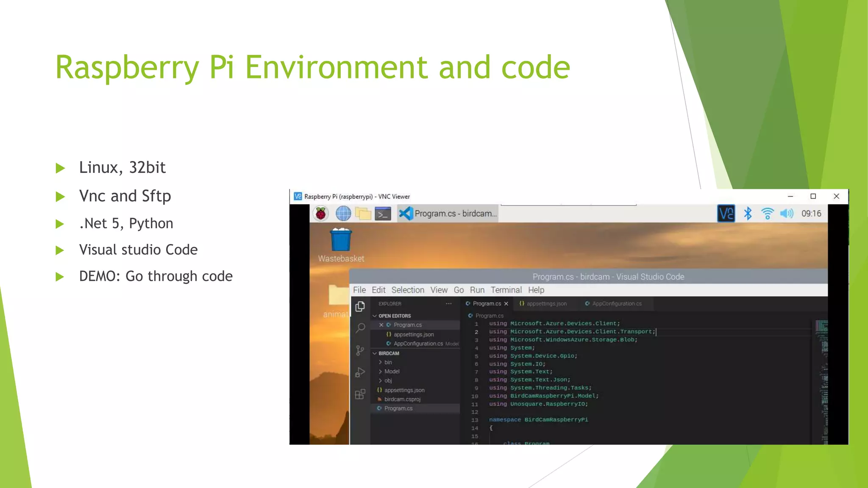Click the System.Threading.Tasks using line
This screenshot has width=868, height=488.
click(540, 388)
